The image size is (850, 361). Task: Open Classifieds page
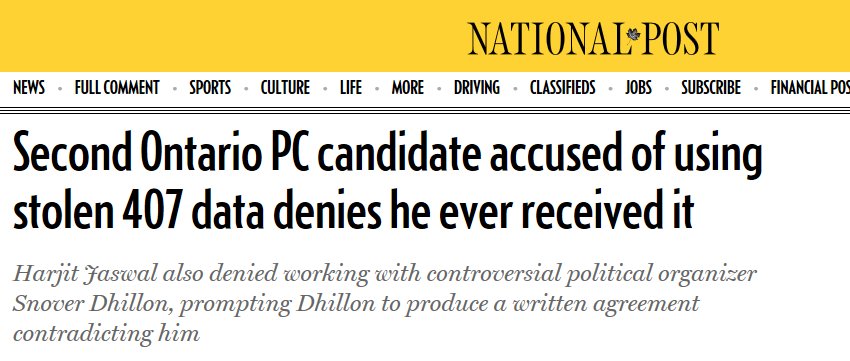563,88
